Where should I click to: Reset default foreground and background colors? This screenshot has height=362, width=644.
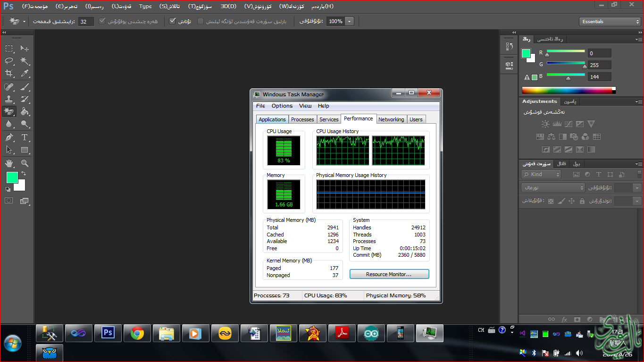(8, 189)
